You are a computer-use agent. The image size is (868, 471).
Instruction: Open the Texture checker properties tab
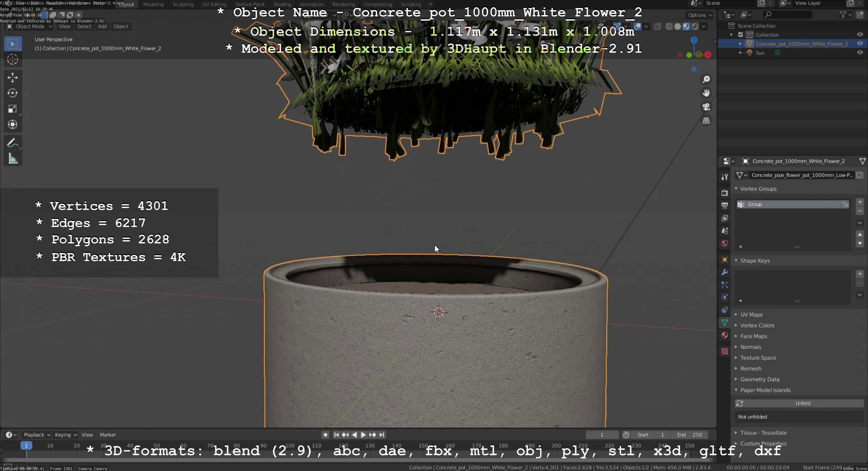725,351
